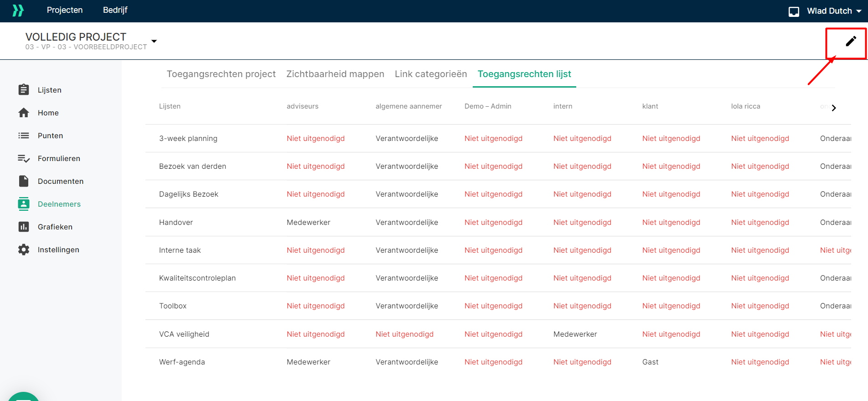The image size is (868, 401).
Task: Open the green chat widget bubble
Action: 24,396
